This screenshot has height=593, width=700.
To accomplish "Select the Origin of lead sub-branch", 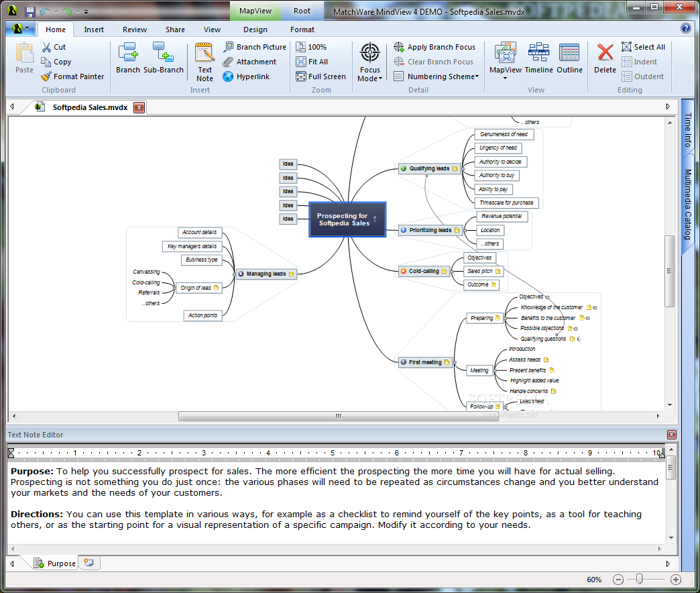I will 199,288.
